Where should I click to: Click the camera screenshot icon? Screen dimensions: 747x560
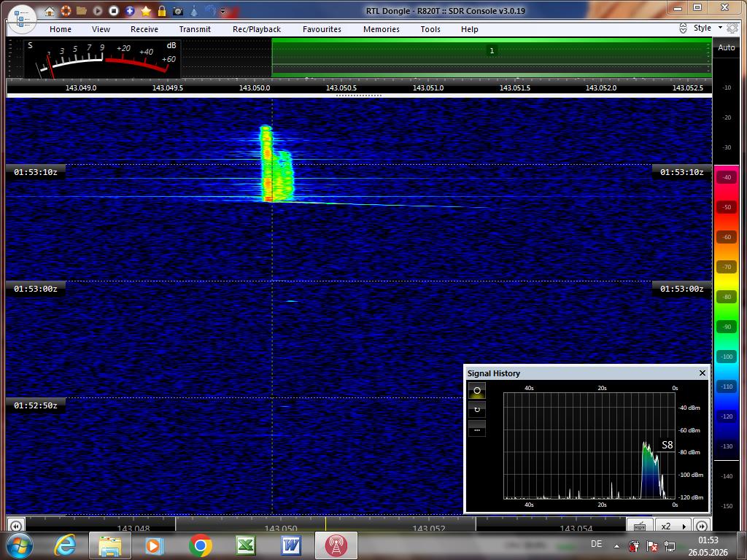pyautogui.click(x=178, y=10)
